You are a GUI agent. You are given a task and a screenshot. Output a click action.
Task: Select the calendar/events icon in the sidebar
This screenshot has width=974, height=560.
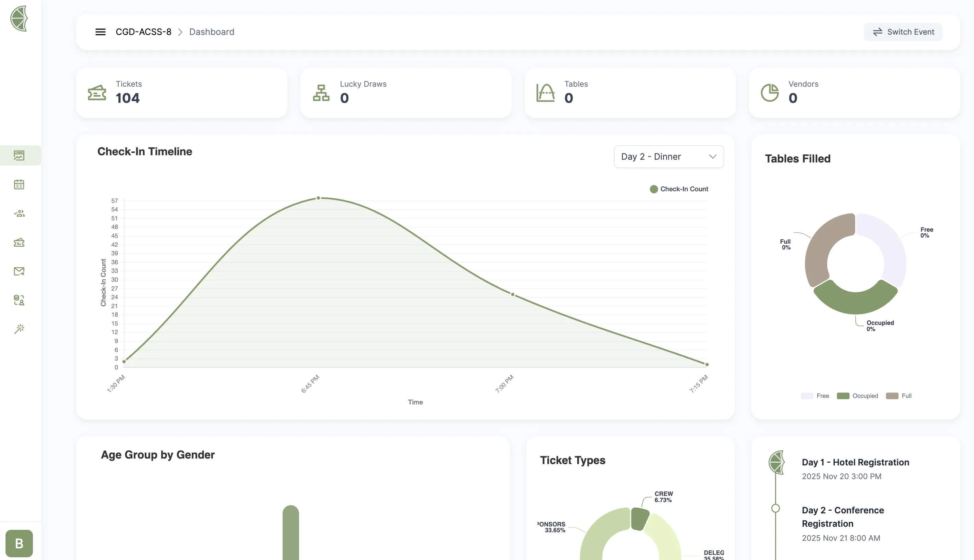point(19,185)
